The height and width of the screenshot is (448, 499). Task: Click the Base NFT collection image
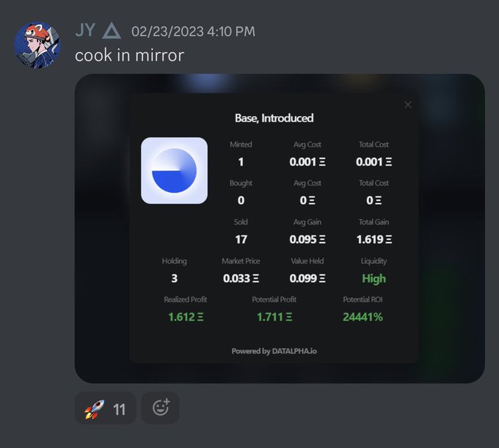175,171
